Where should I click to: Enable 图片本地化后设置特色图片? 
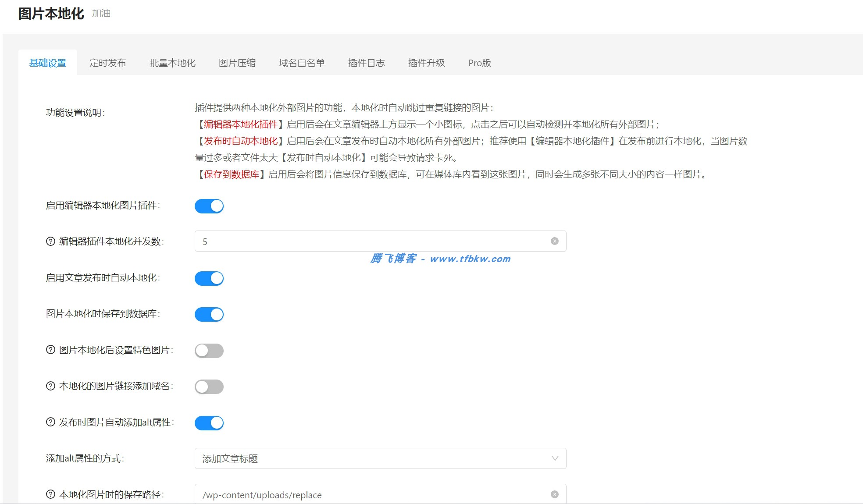[209, 351]
